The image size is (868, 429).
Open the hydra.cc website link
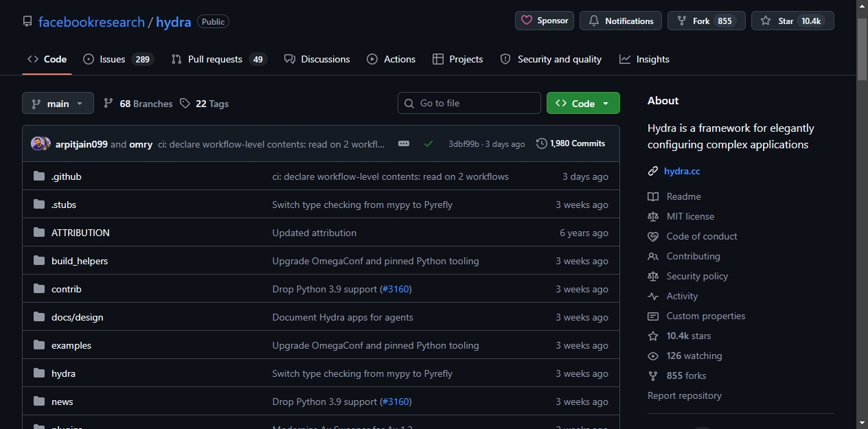(x=682, y=171)
